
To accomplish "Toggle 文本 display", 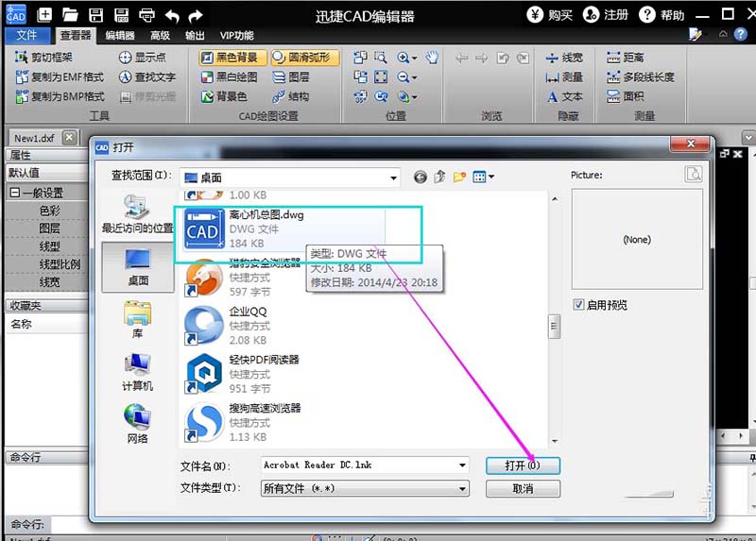I will tap(564, 96).
